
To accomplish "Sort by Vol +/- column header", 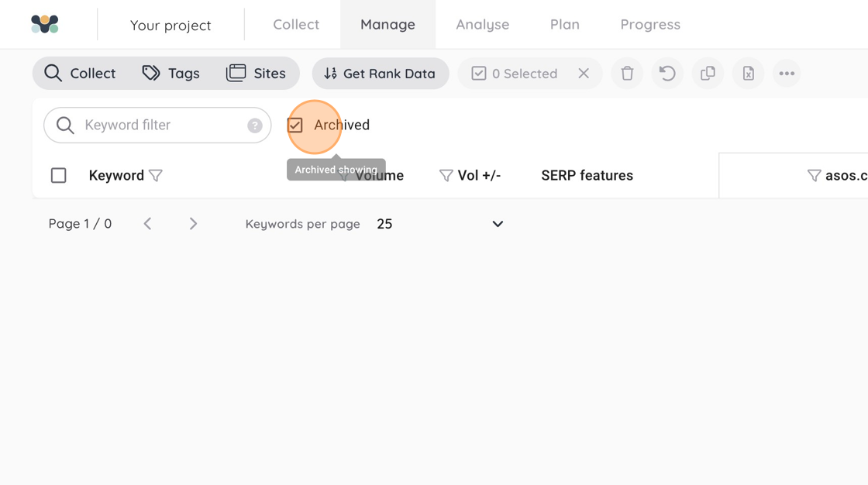I will pyautogui.click(x=479, y=176).
